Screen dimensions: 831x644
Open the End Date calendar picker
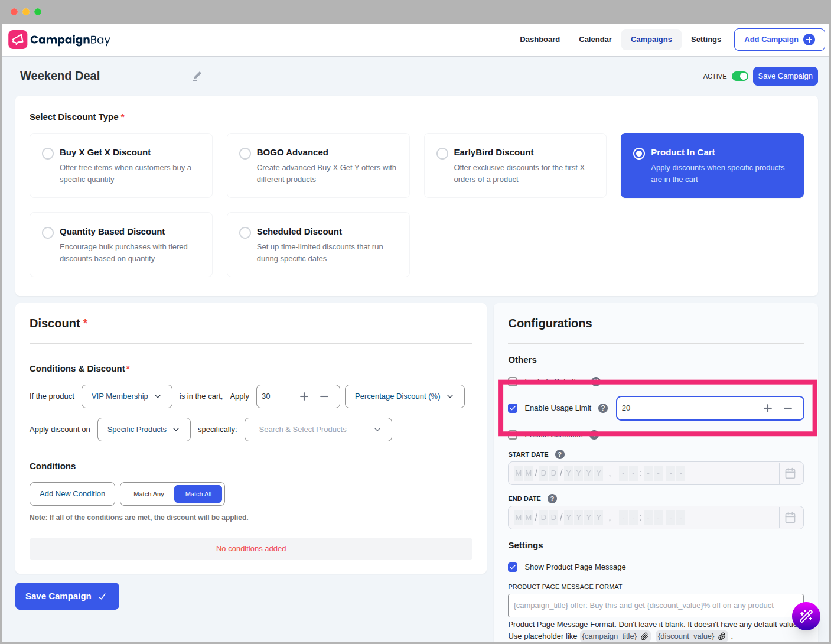pyautogui.click(x=790, y=518)
